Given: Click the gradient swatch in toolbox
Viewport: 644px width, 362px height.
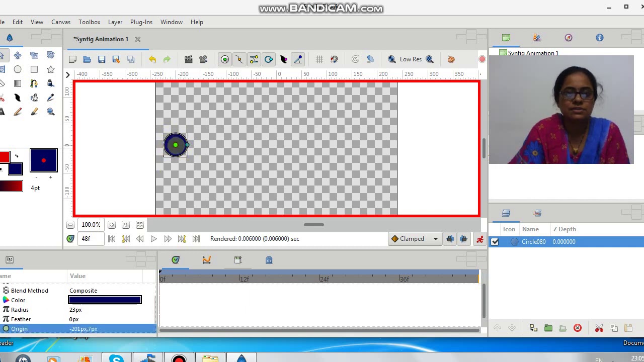Looking at the screenshot, I should (x=11, y=187).
